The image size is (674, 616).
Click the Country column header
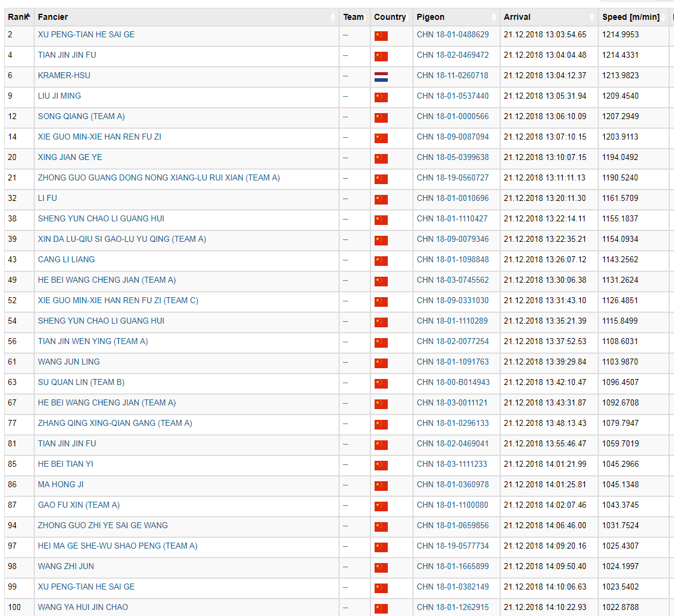coord(391,17)
